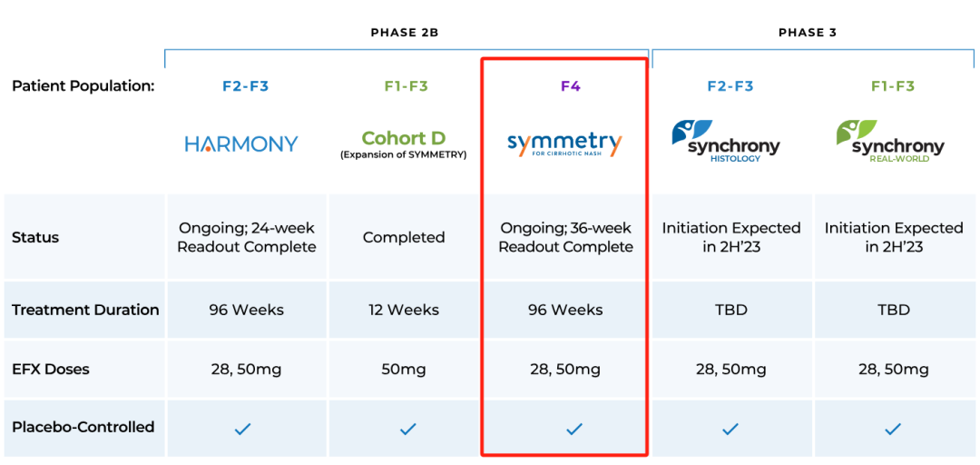Click placebo checkmark under Synchrony Real-World
This screenshot has height=465, width=980.
pos(893,429)
